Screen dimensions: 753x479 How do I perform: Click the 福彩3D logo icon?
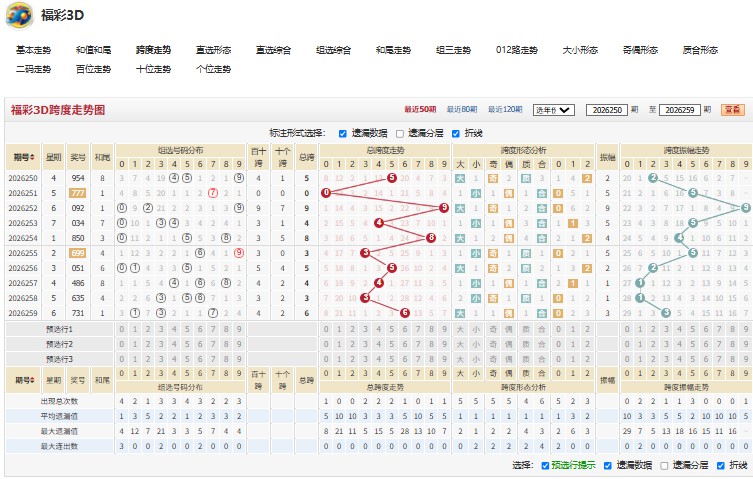19,15
